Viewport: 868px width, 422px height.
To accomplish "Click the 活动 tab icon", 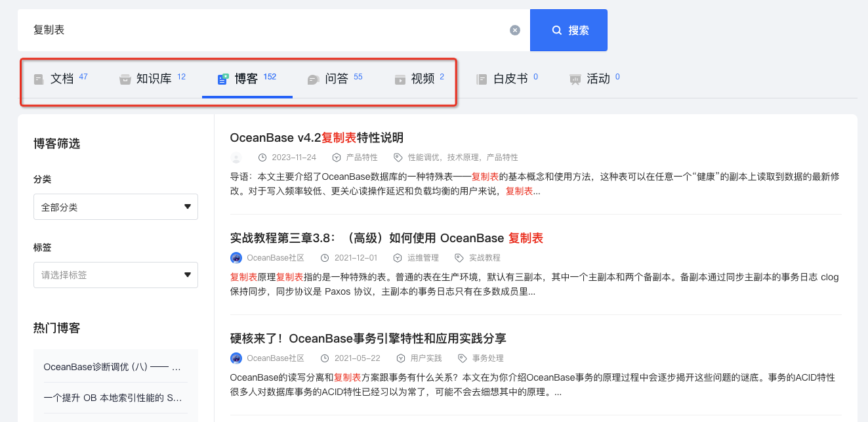I will 575,79.
